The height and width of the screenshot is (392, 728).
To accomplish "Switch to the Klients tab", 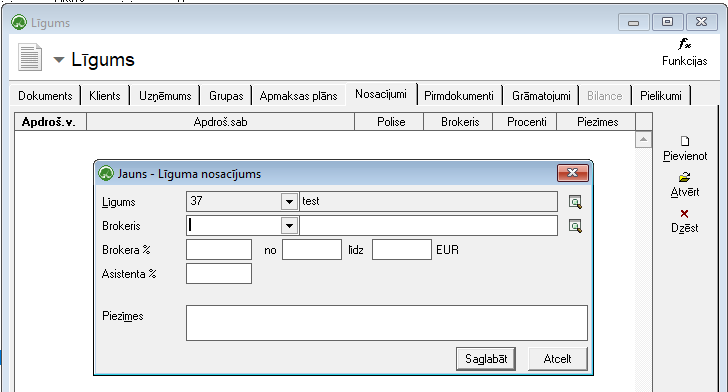I will coord(104,96).
